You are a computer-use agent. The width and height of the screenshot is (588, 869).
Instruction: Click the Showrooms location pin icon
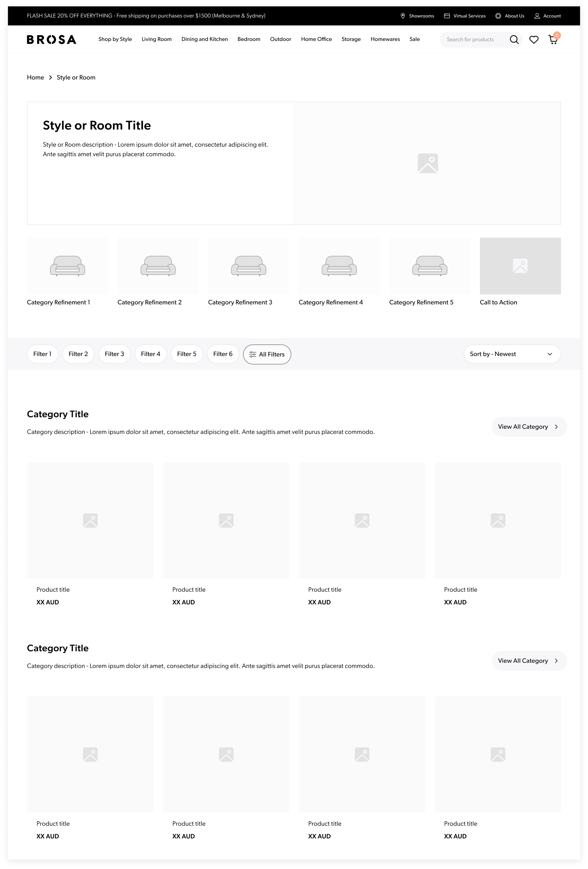[403, 16]
